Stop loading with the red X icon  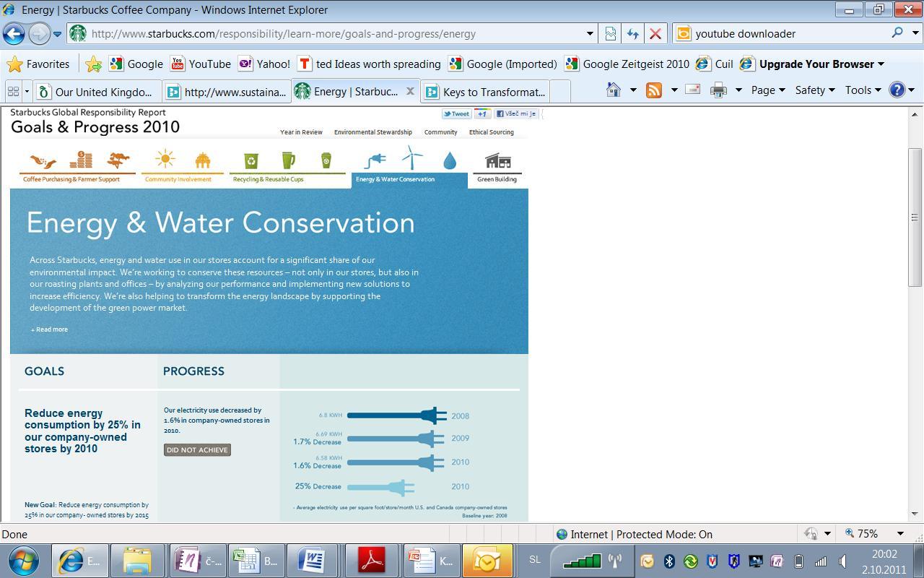tap(655, 33)
